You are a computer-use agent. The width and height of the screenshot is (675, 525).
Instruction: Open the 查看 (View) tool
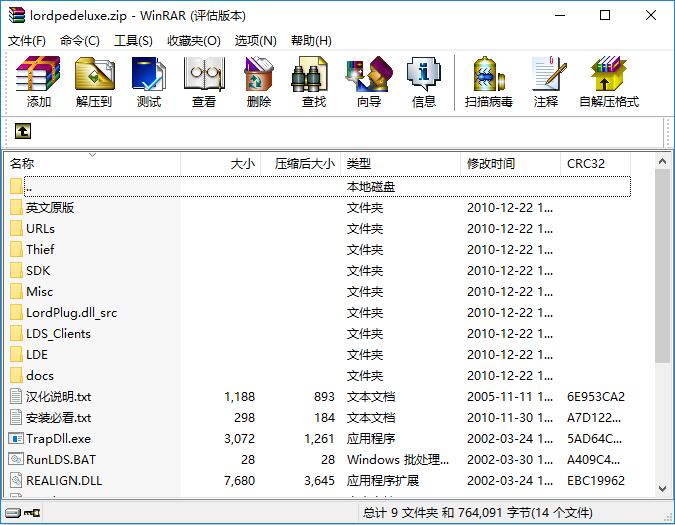(x=204, y=82)
